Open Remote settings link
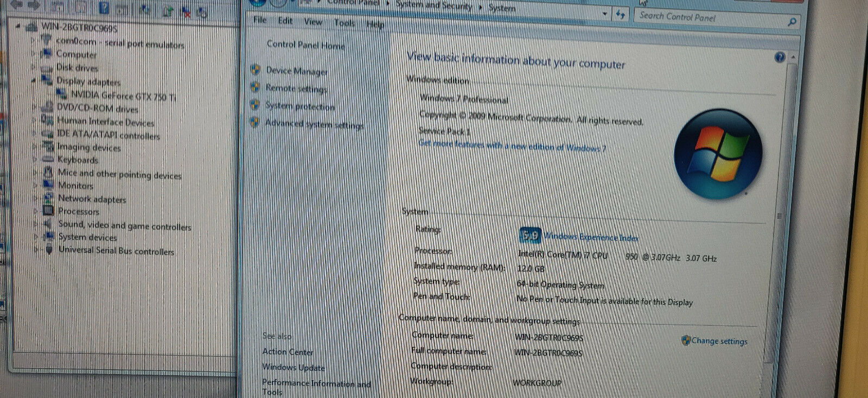This screenshot has height=398, width=868. (x=296, y=88)
